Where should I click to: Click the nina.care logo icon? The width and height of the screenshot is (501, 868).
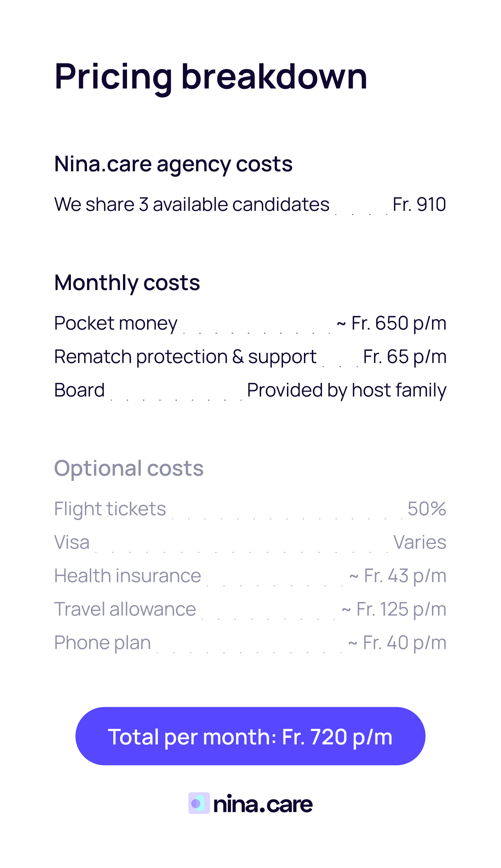coord(199,803)
